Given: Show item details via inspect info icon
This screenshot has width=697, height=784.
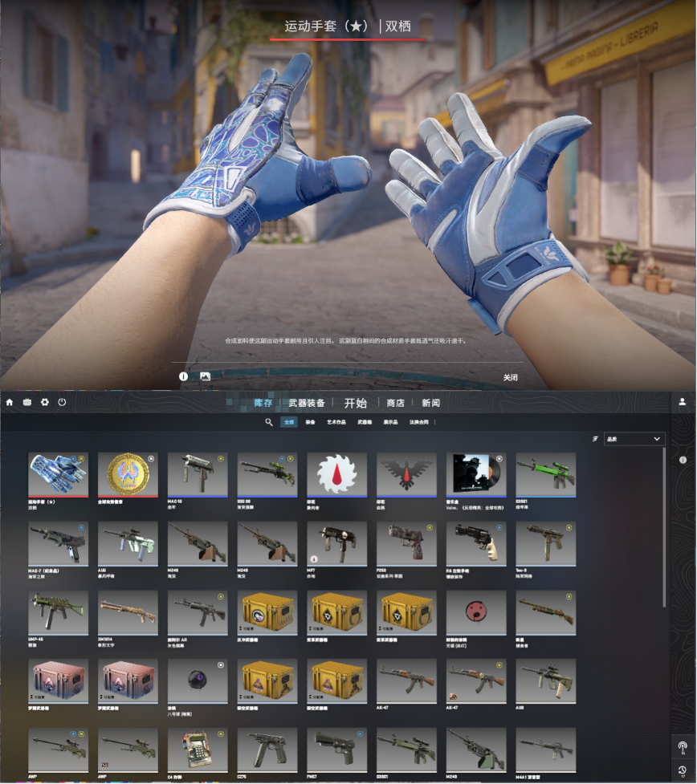Looking at the screenshot, I should click(184, 376).
